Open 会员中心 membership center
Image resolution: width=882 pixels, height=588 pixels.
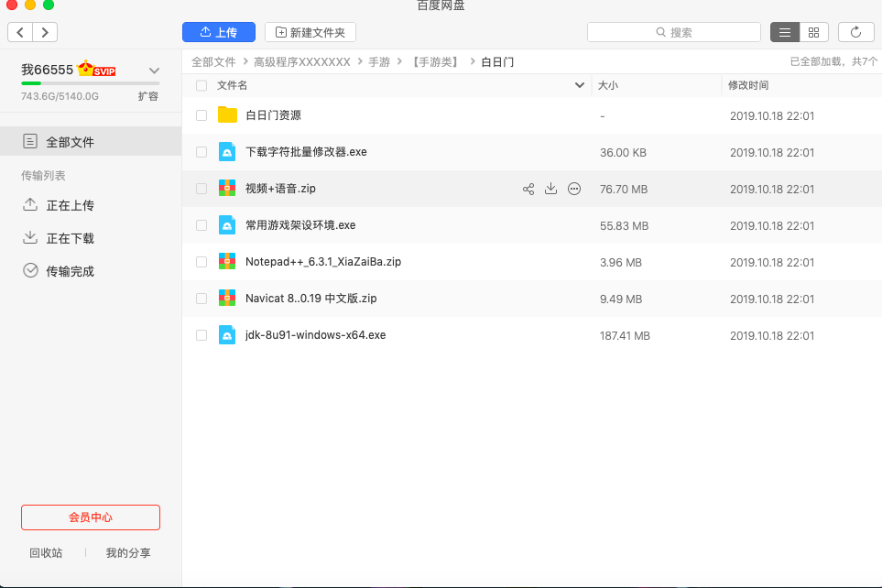point(91,517)
